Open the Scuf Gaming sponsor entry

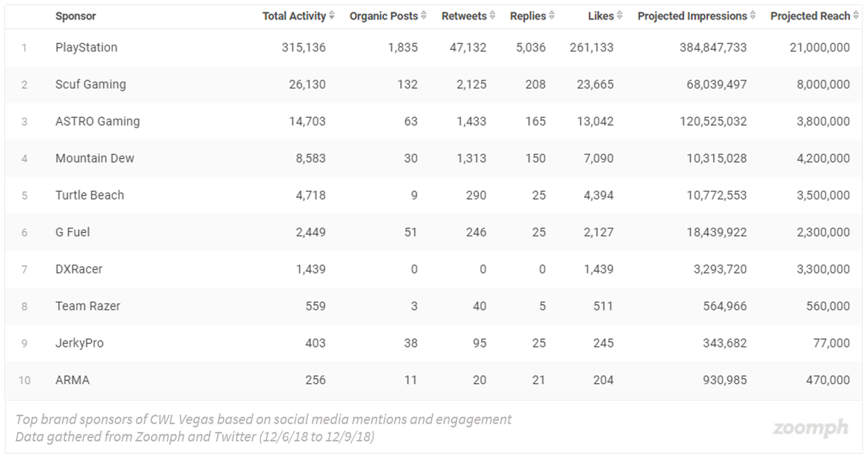[89, 85]
